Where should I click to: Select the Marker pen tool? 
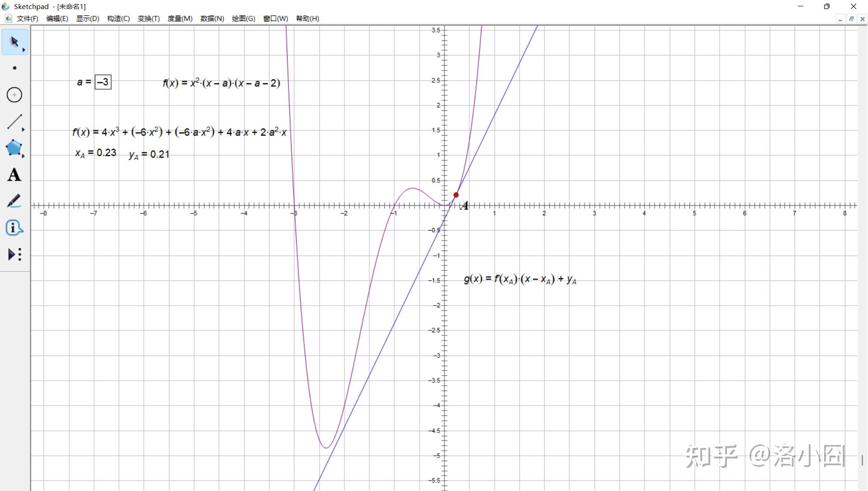[14, 201]
